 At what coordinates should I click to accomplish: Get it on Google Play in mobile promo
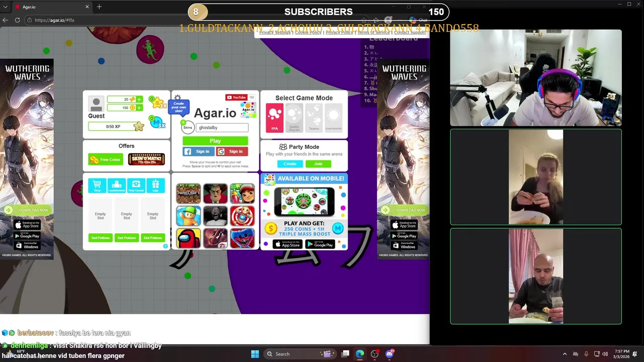tap(320, 244)
